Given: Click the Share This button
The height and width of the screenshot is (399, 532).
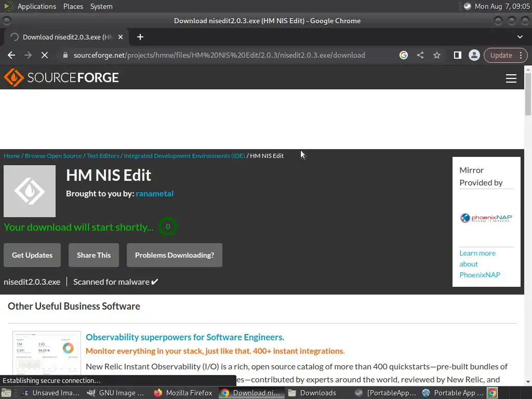Looking at the screenshot, I should (94, 255).
